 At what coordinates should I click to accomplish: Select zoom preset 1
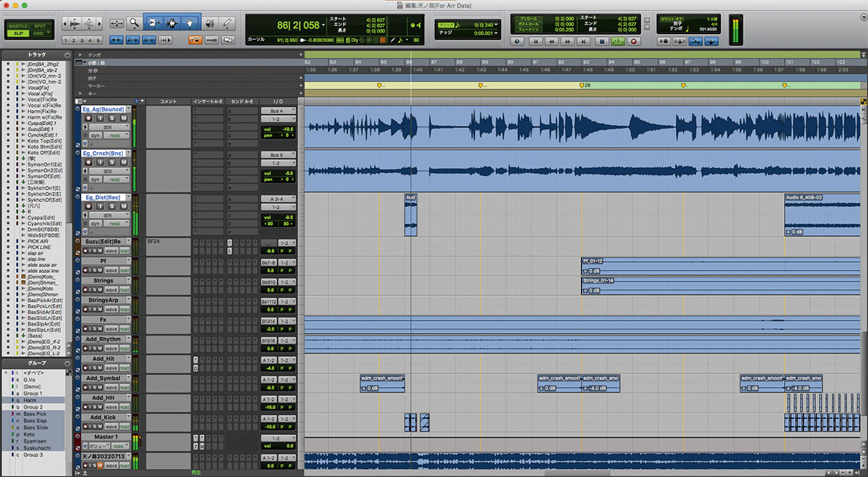coord(66,40)
